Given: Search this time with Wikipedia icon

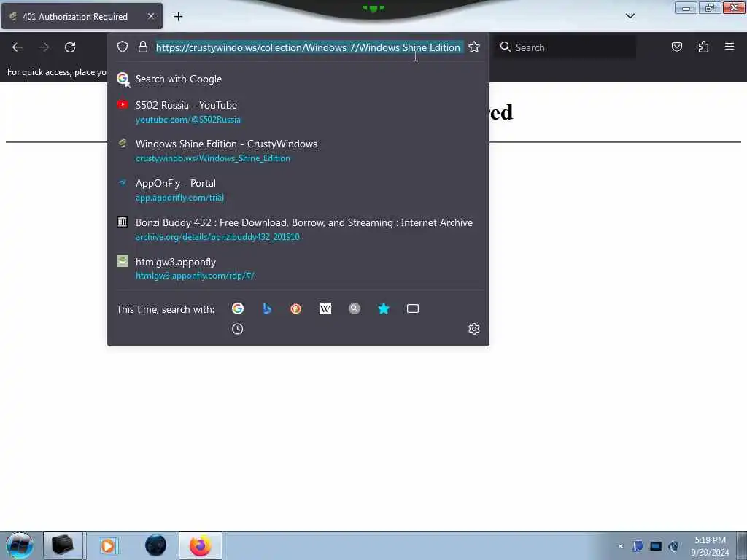Looking at the screenshot, I should coord(325,308).
